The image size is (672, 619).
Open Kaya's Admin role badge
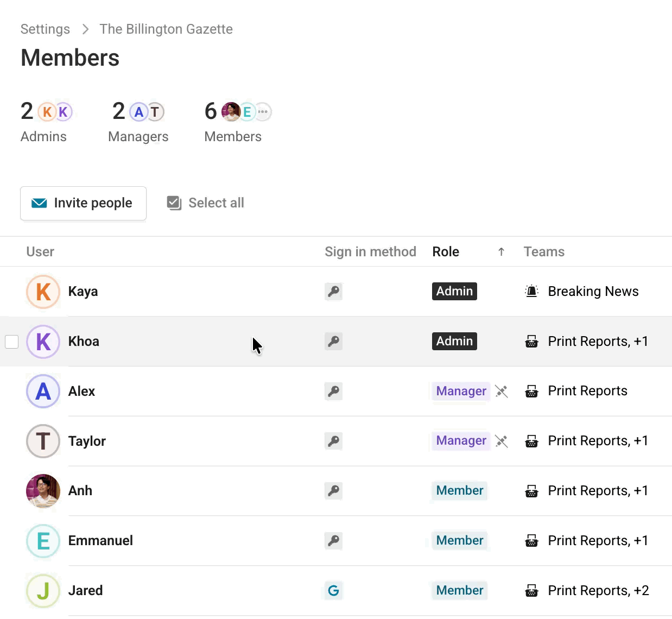(454, 292)
